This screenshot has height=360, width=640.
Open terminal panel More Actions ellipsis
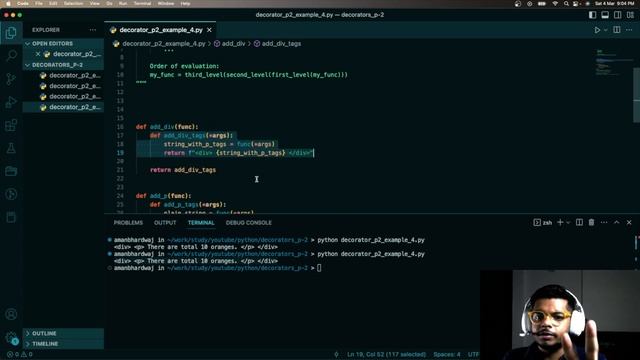tap(604, 222)
